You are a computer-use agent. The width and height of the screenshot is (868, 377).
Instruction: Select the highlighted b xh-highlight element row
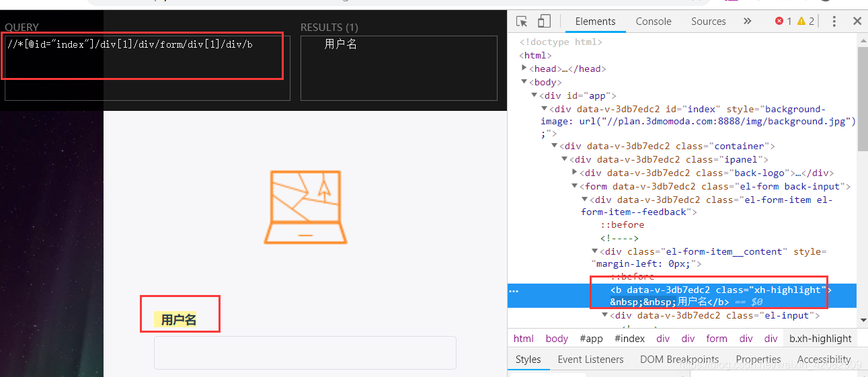(x=682, y=296)
